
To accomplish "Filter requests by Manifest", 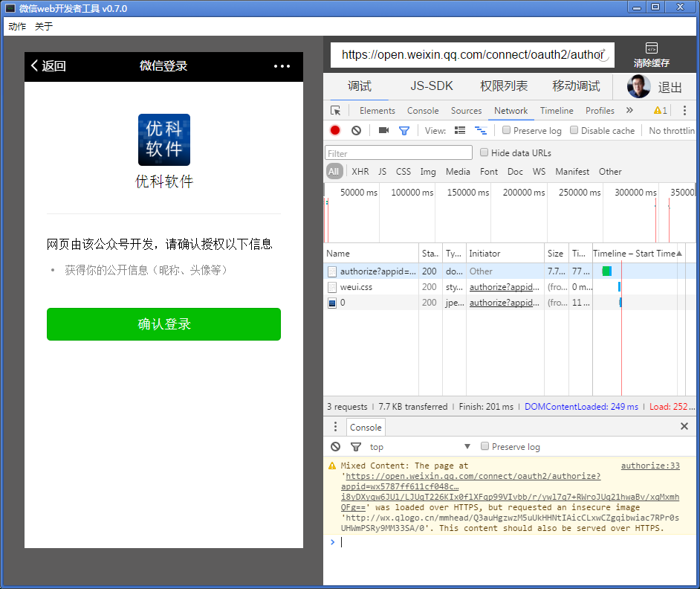I will coord(572,172).
